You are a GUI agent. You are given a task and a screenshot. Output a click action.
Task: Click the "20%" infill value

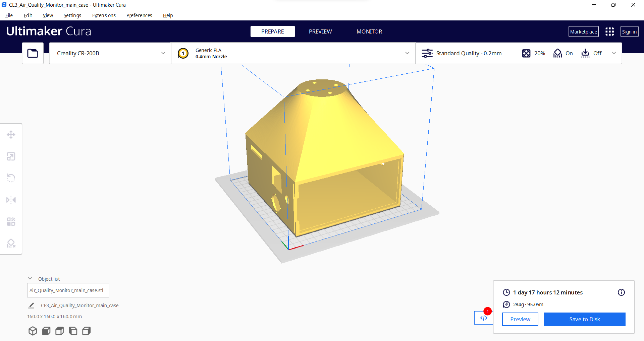tap(540, 53)
